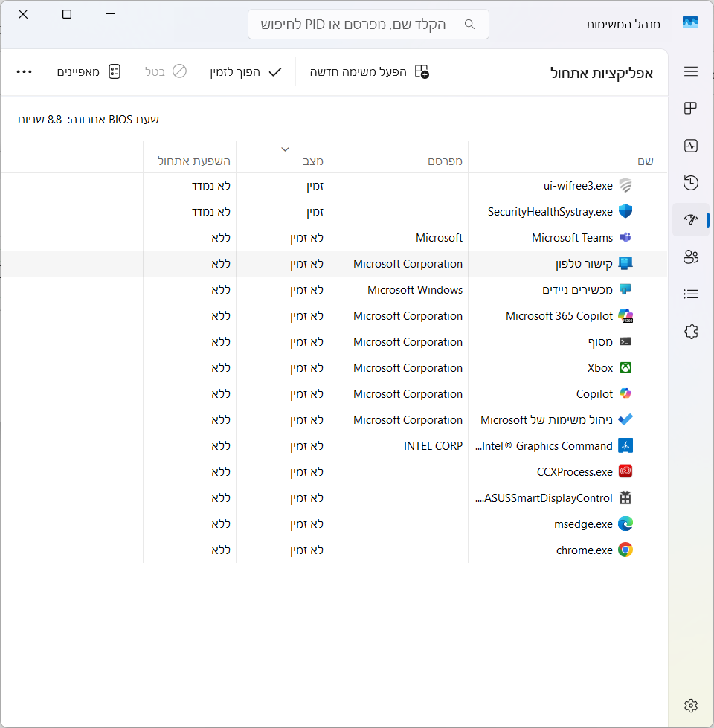Click the Microsoft Teams icon
The height and width of the screenshot is (728, 714).
[625, 237]
